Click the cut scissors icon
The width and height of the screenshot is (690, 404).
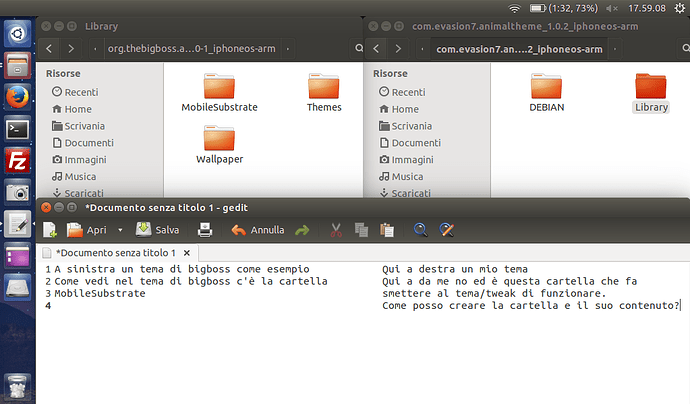(337, 230)
